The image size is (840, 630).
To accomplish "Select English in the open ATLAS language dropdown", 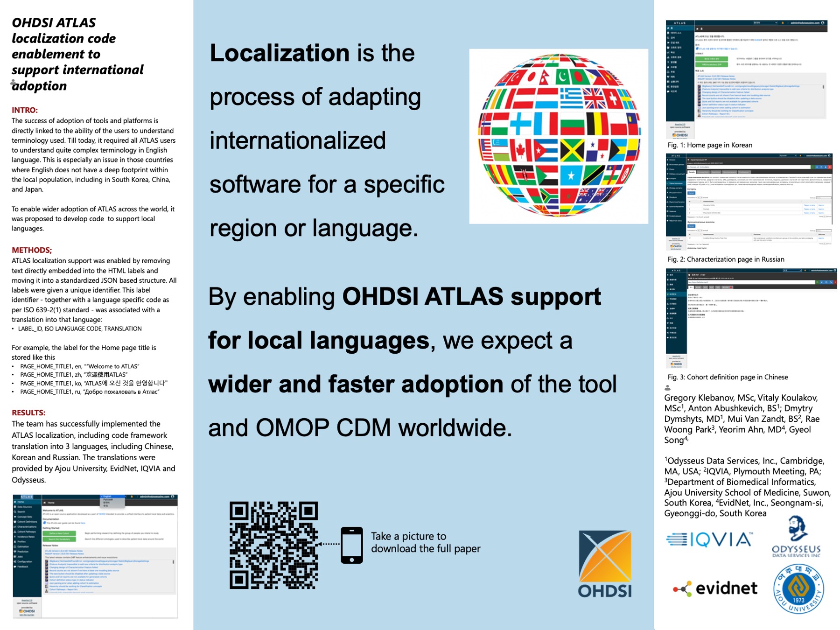I will click(x=108, y=497).
